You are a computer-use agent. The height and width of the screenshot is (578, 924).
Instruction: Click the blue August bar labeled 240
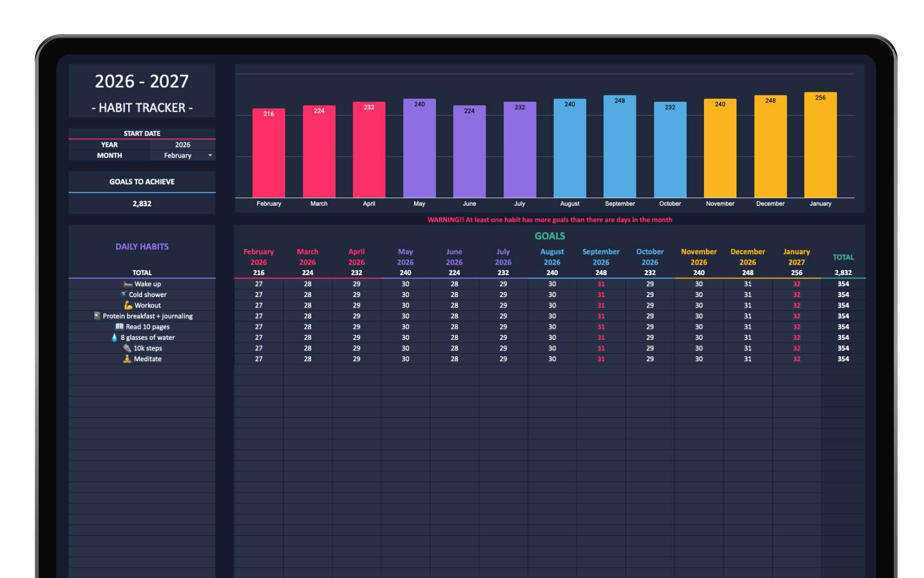click(569, 148)
